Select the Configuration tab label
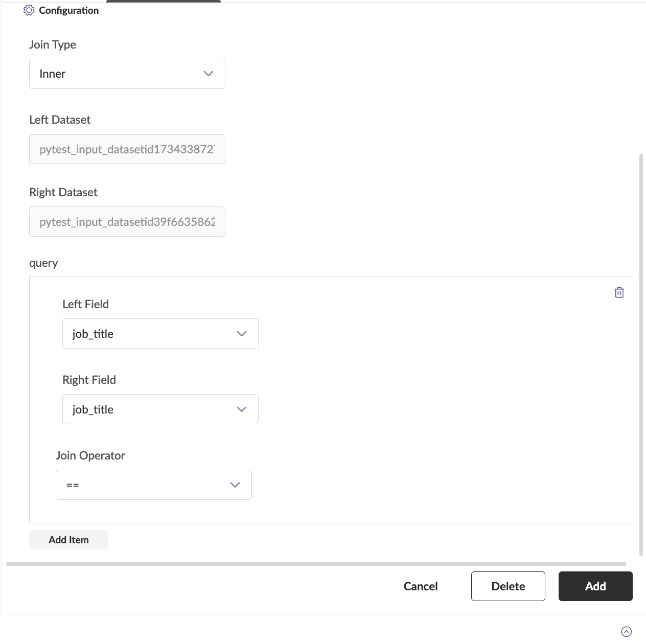 tap(68, 10)
